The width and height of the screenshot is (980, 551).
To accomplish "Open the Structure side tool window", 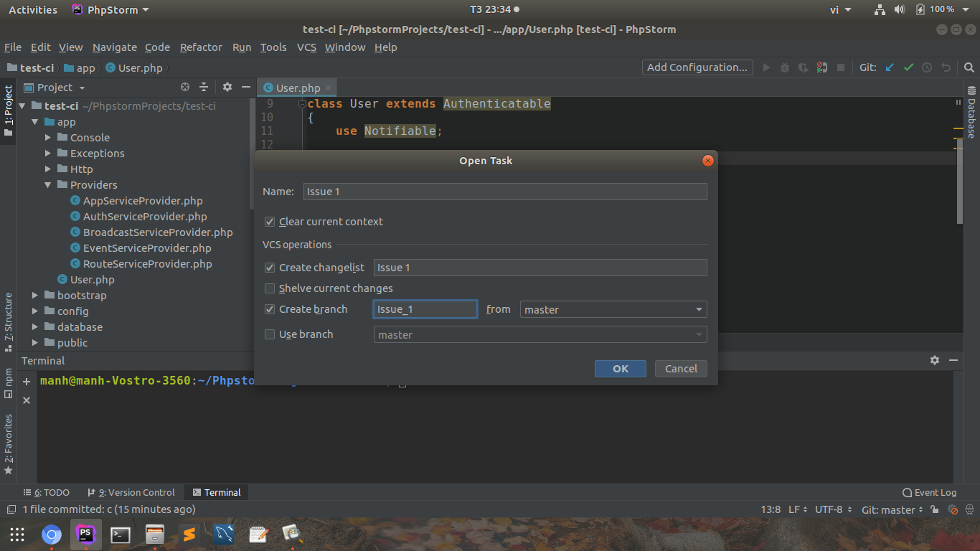I will (9, 321).
